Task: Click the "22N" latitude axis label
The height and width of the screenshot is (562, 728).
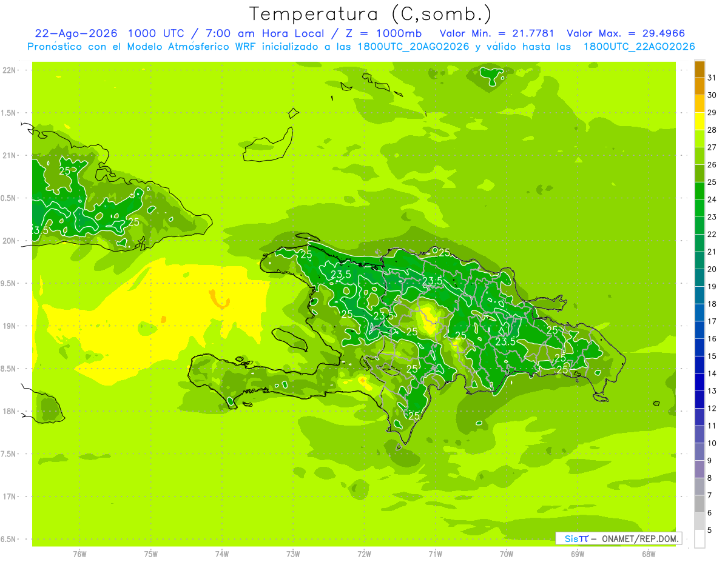Action: pos(9,70)
